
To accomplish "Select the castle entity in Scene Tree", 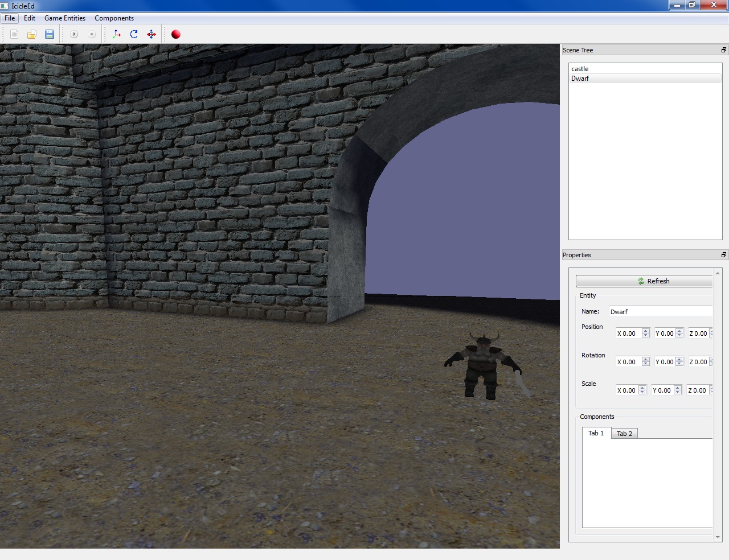I will [x=580, y=68].
